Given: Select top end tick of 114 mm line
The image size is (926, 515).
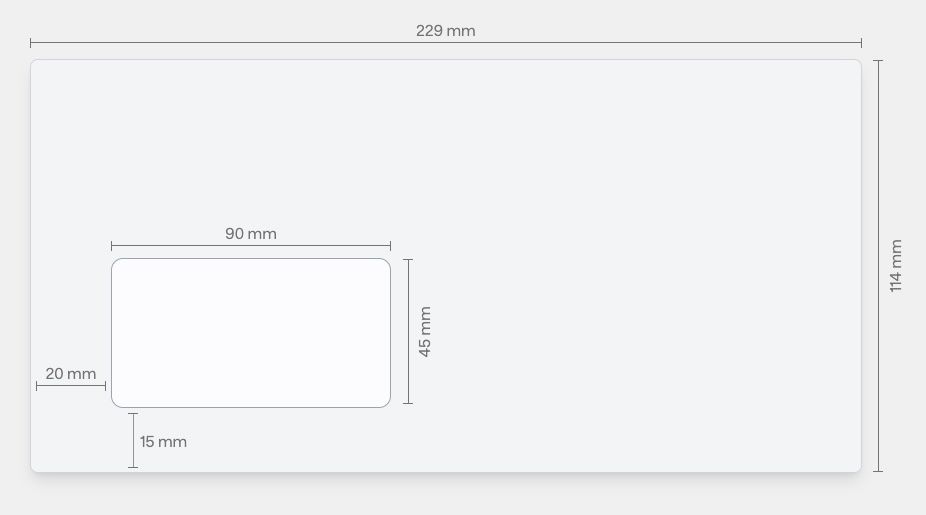Looking at the screenshot, I should (x=878, y=61).
